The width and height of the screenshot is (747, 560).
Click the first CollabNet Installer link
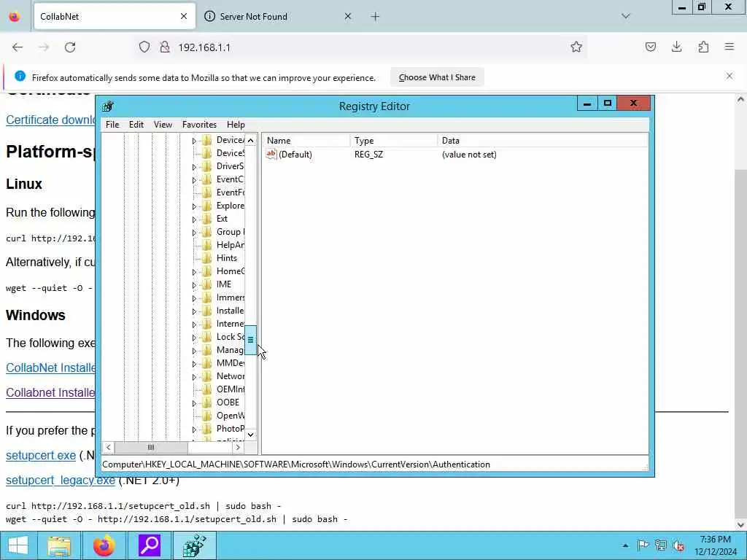(50, 367)
